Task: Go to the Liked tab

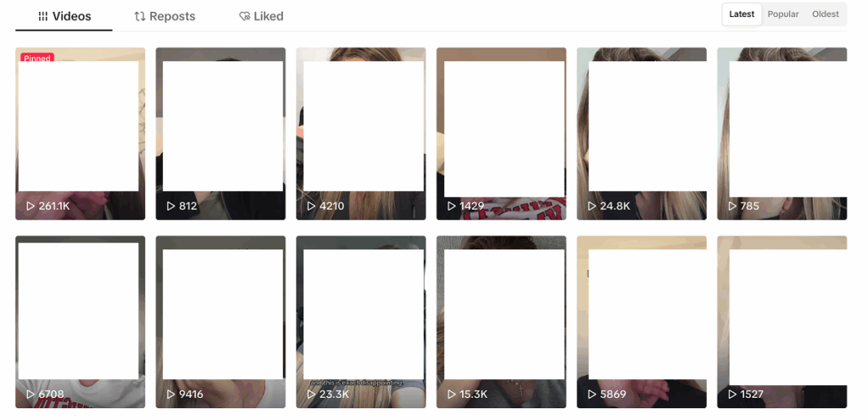Action: coord(261,17)
